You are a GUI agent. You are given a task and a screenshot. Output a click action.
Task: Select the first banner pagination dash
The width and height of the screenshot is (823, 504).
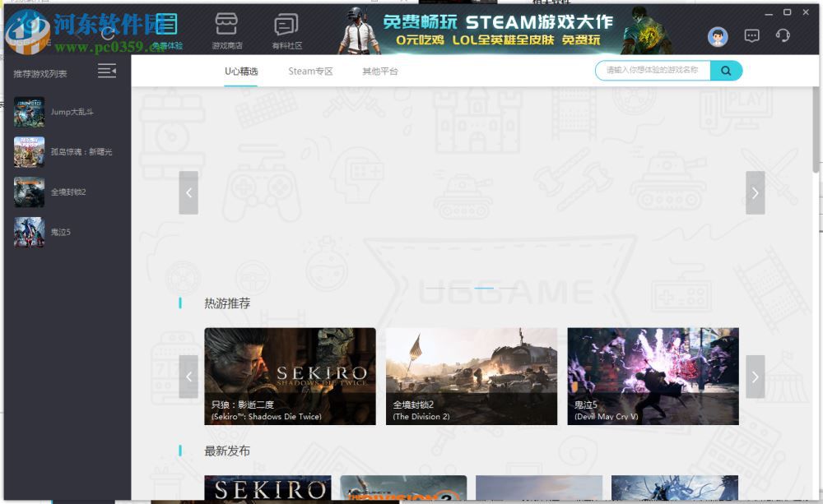point(435,288)
